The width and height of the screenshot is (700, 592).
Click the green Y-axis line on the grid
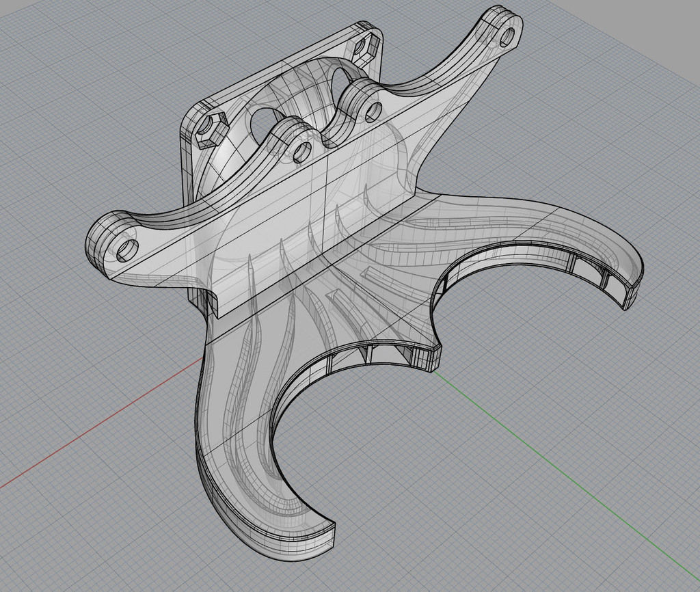tap(567, 476)
